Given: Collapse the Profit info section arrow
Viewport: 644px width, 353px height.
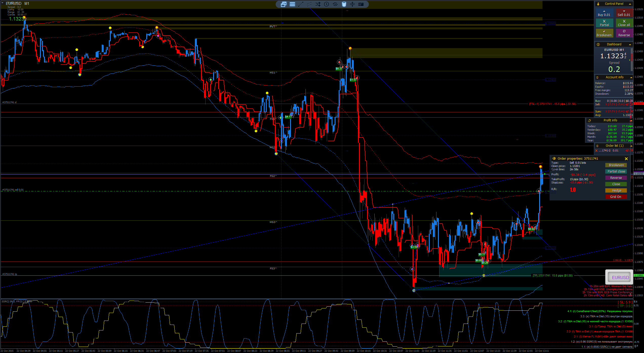Looking at the screenshot, I should pyautogui.click(x=631, y=121).
